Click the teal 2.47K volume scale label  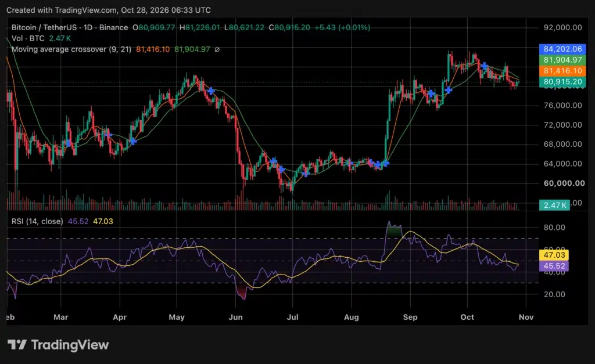tap(554, 205)
